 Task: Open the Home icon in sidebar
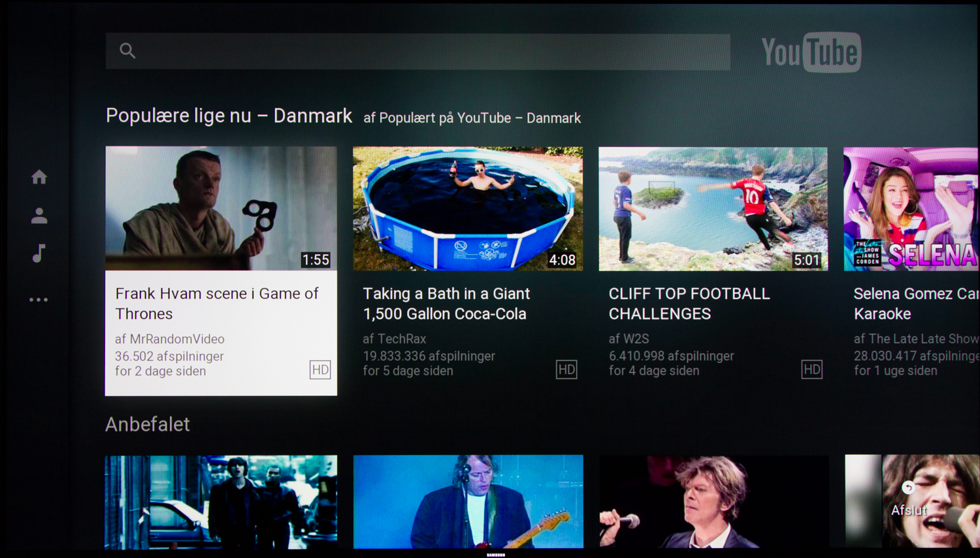(39, 176)
